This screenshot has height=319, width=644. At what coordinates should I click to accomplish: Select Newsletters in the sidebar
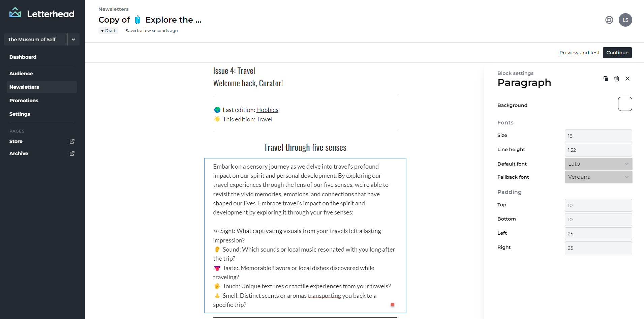(x=24, y=87)
